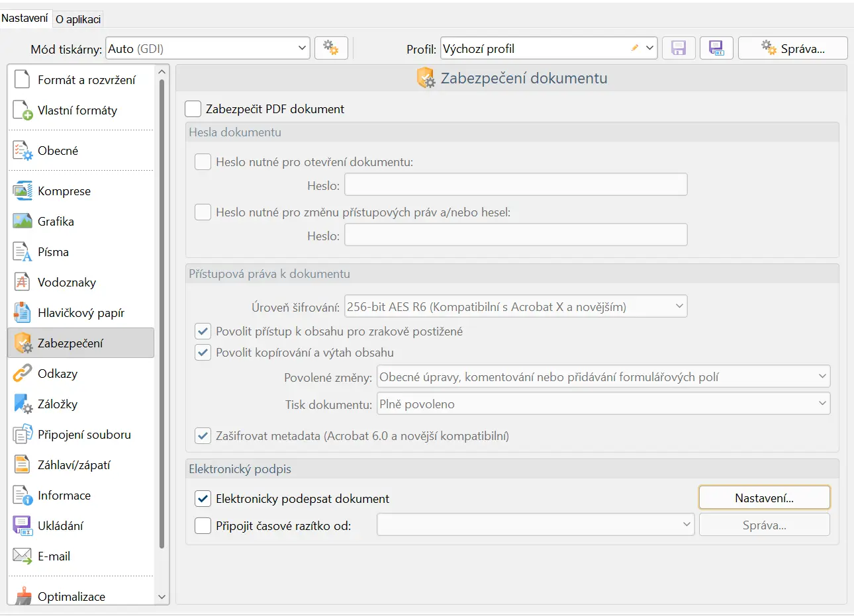Toggle Zašifrovat metadata checkbox
The width and height of the screenshot is (854, 616).
[x=203, y=435]
